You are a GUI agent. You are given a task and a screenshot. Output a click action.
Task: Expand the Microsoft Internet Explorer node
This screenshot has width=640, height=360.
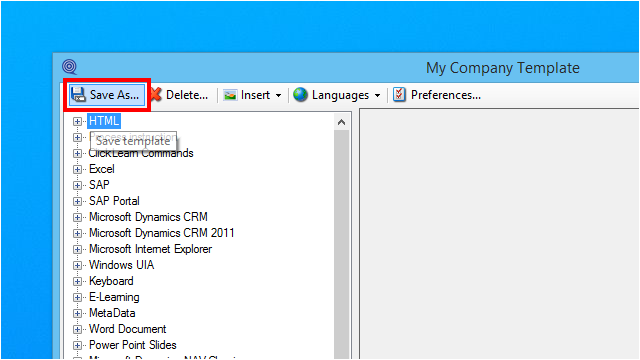pyautogui.click(x=77, y=249)
